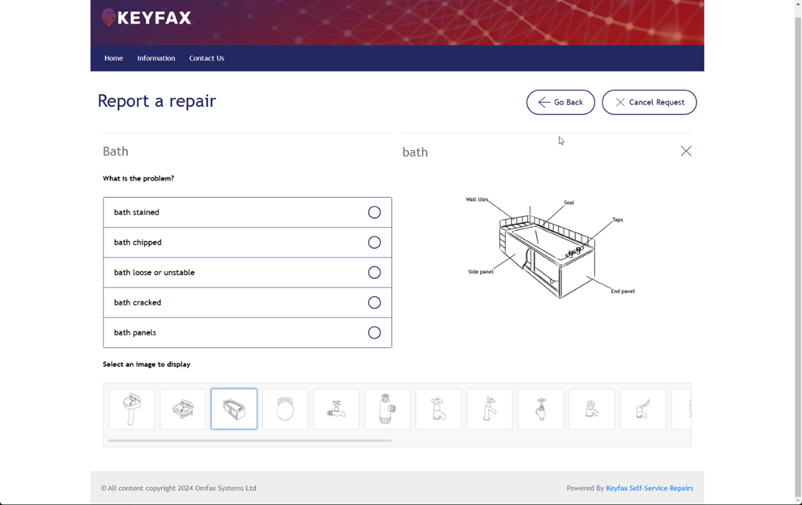
Task: Open the Information menu item
Action: point(156,58)
